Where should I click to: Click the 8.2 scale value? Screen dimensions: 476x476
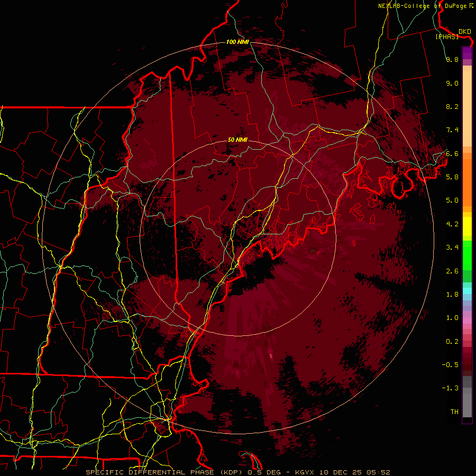452,106
